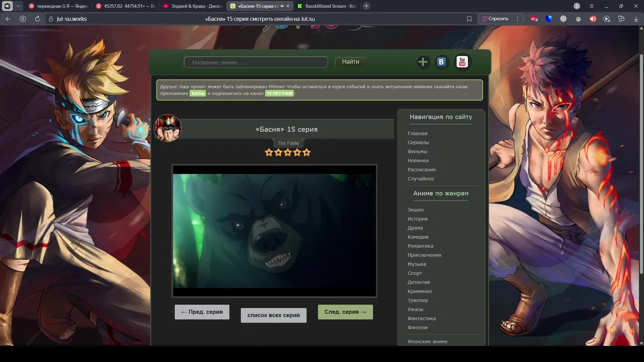Viewport: 644px width, 362px height.
Task: Click the second rating star
Action: click(x=278, y=152)
